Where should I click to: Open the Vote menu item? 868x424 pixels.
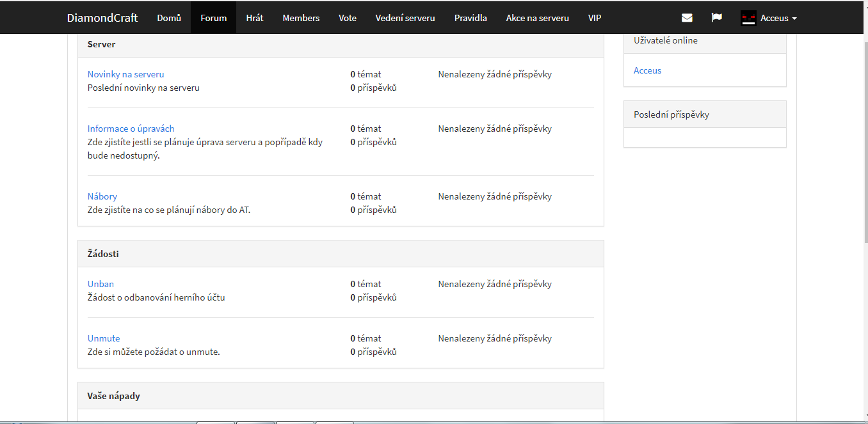348,18
